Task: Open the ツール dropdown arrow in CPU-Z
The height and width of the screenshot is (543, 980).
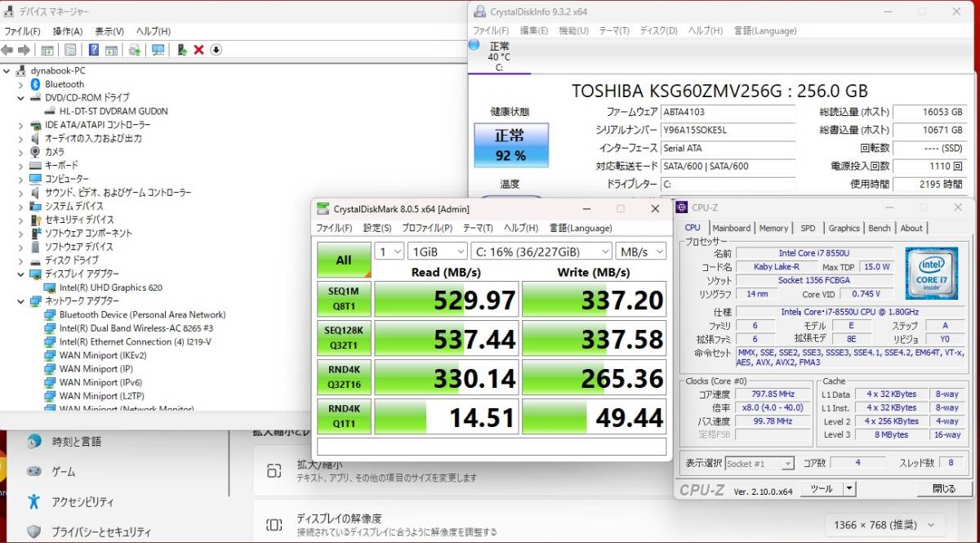Action: [849, 489]
